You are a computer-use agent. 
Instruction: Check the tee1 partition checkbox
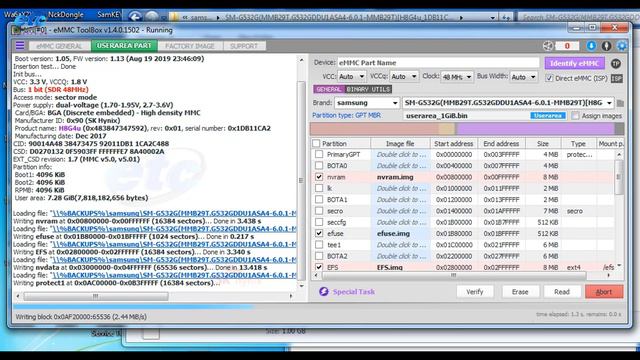[x=319, y=245]
